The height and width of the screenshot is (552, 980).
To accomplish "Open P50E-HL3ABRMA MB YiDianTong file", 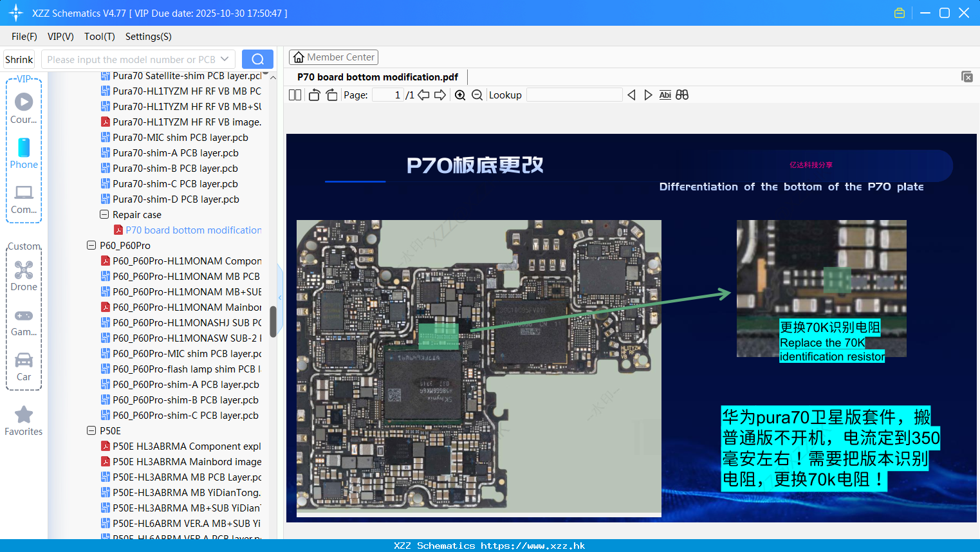I will pos(181,493).
